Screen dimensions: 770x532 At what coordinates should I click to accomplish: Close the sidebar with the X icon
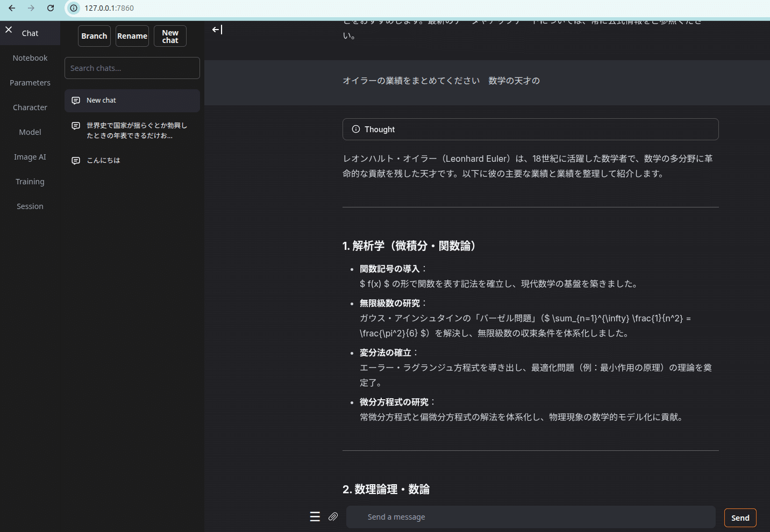coord(9,30)
